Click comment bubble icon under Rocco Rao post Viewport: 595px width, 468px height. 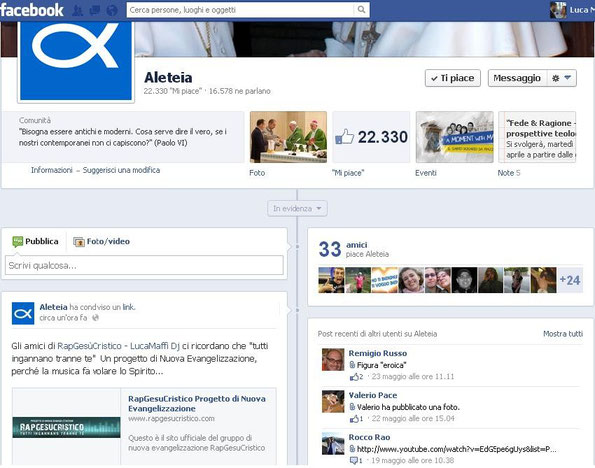click(354, 461)
